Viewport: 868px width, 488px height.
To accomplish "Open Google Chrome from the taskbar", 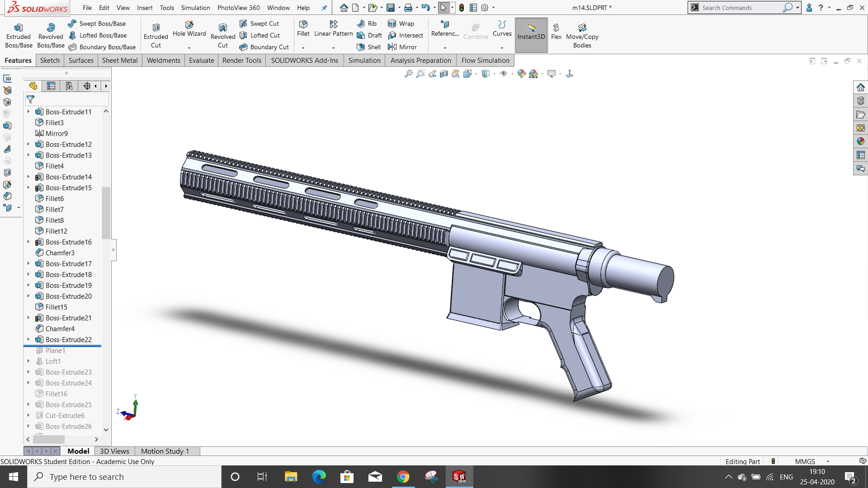I will [403, 477].
